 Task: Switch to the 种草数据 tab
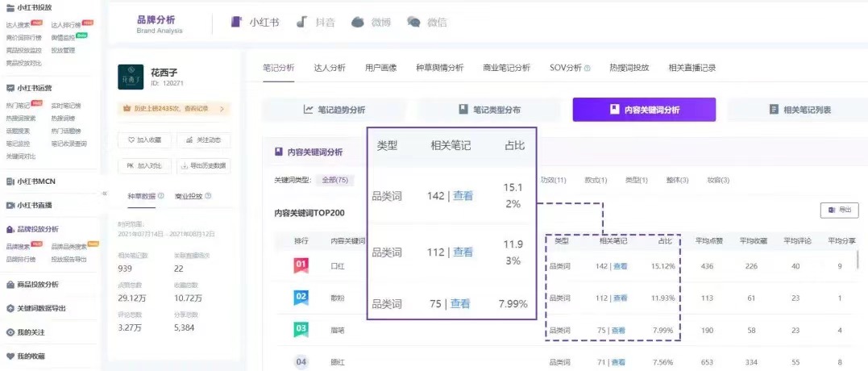142,196
